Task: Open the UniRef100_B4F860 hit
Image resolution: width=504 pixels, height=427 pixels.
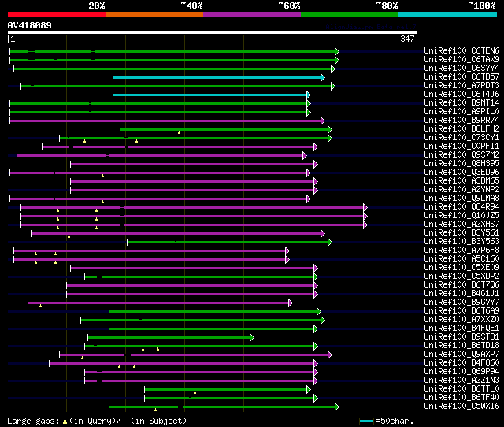Action: [461, 363]
